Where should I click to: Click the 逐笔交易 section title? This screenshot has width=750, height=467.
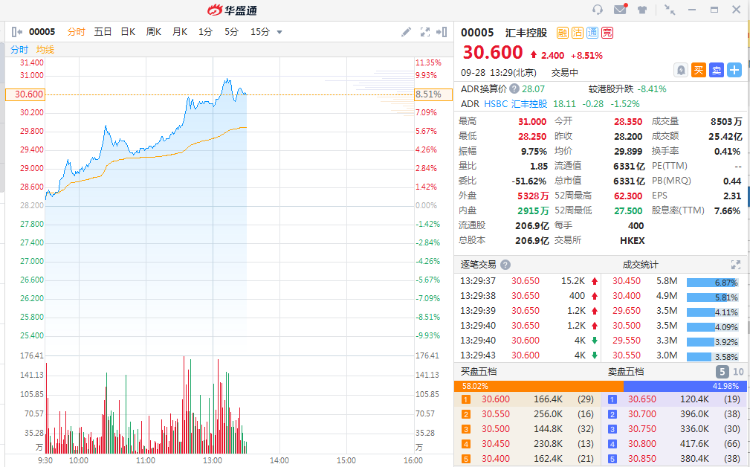(x=478, y=265)
